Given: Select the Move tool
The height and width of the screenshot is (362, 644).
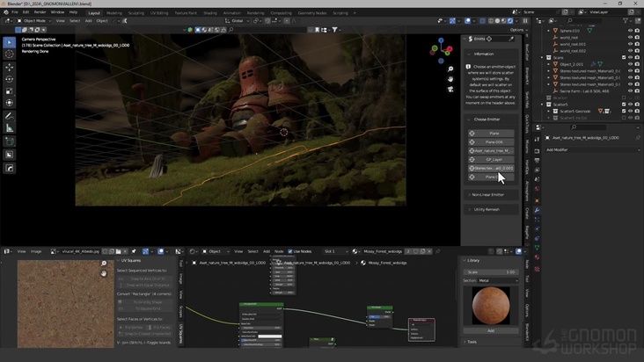Looking at the screenshot, I should pyautogui.click(x=10, y=68).
